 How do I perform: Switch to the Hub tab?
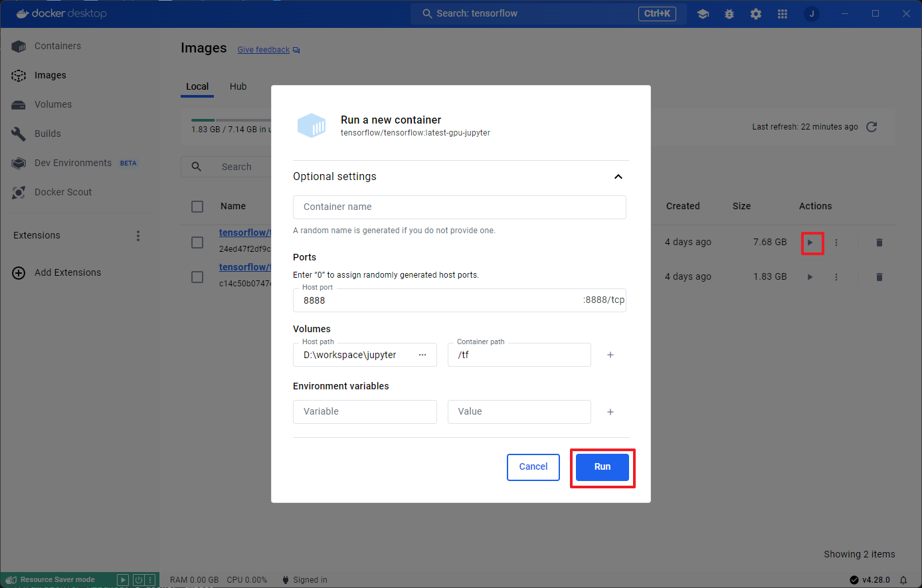(238, 86)
